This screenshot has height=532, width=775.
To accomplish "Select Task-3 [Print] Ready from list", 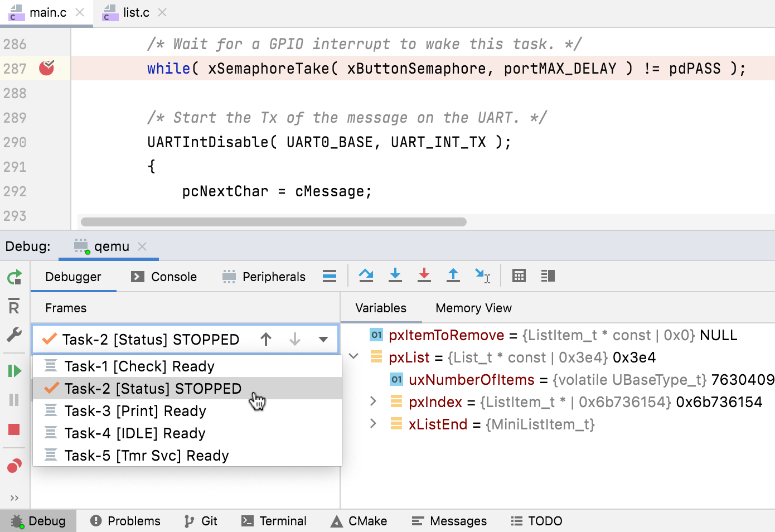I will [135, 411].
